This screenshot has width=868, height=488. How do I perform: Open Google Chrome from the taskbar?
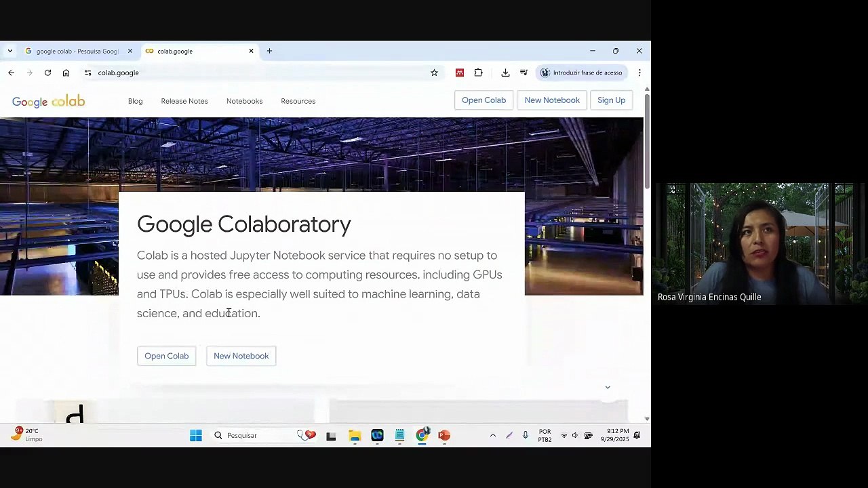click(x=422, y=436)
